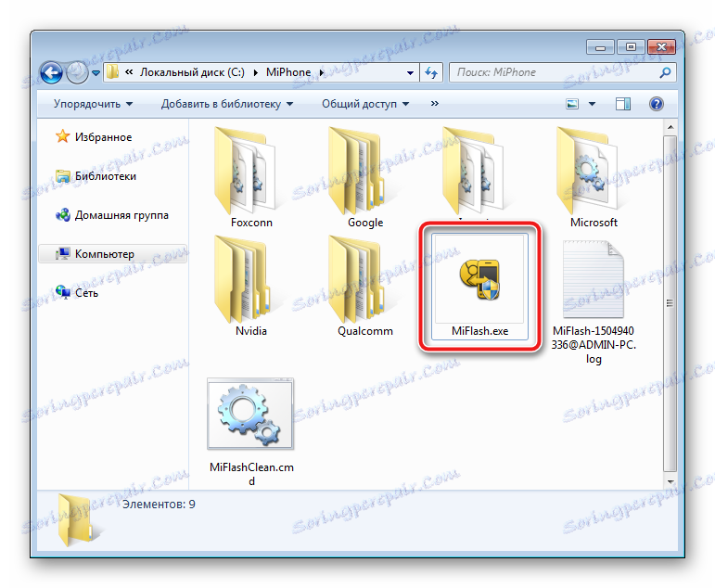Click the Домашняя группа icon

click(62, 214)
